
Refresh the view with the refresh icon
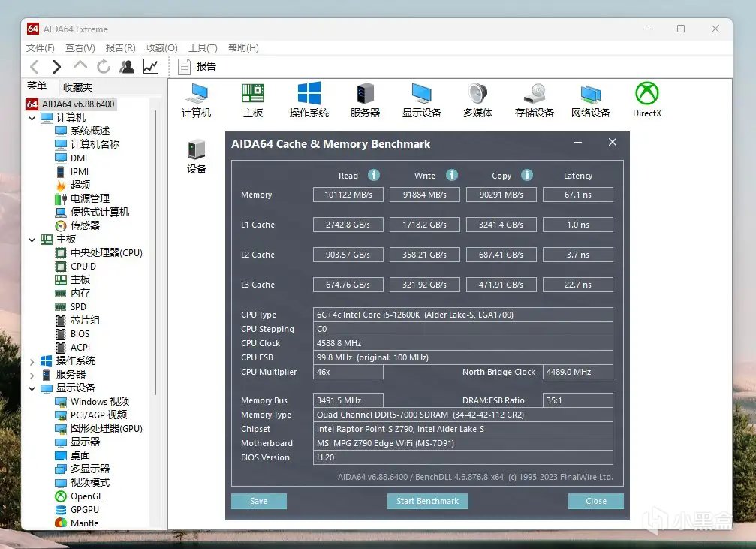(103, 67)
